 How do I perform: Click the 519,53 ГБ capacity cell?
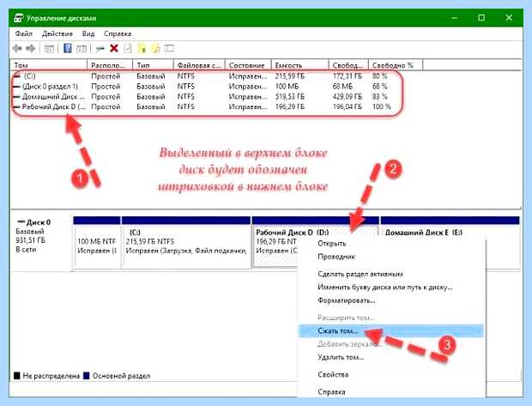pos(289,97)
